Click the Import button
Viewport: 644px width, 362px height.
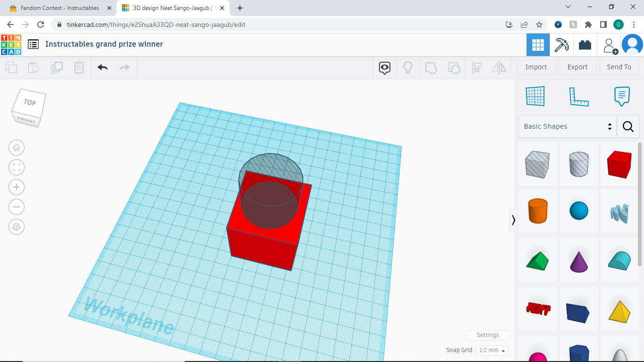tap(536, 67)
